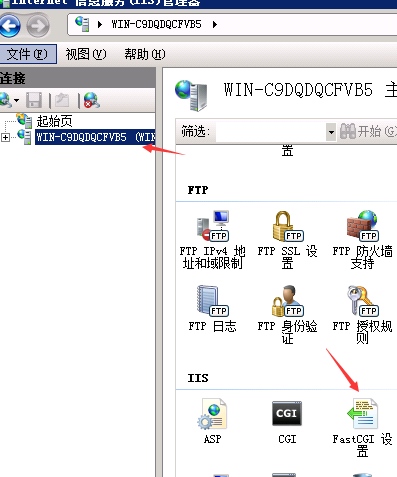Open the 帮助(H) menu

144,54
